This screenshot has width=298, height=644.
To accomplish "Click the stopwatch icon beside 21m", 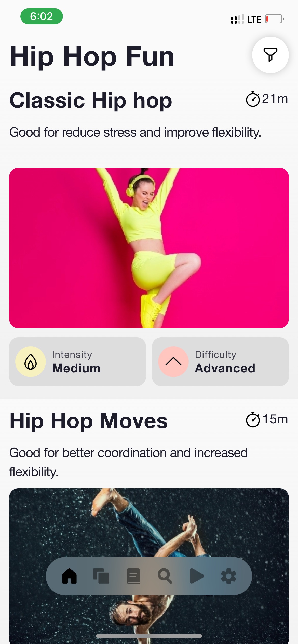I will pyautogui.click(x=253, y=99).
